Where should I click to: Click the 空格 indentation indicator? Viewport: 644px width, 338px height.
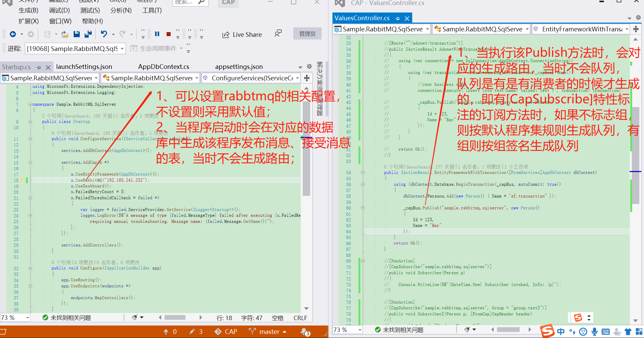point(278,318)
